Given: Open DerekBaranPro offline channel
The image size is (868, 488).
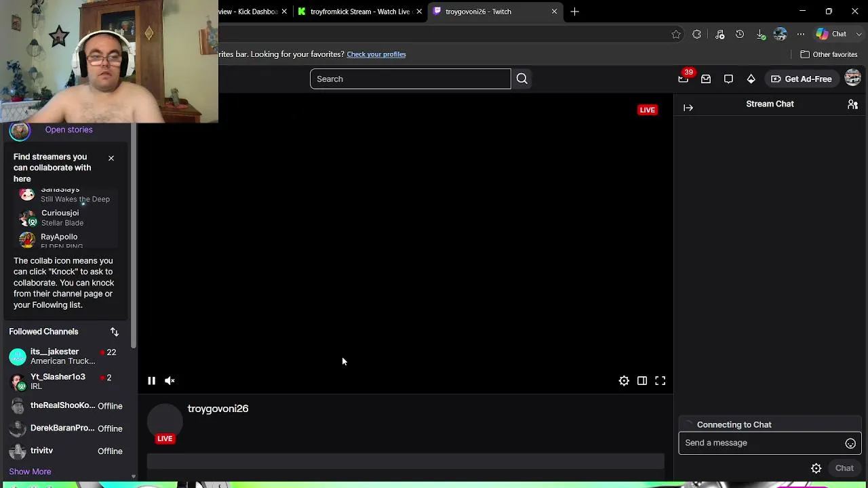Looking at the screenshot, I should pyautogui.click(x=66, y=428).
